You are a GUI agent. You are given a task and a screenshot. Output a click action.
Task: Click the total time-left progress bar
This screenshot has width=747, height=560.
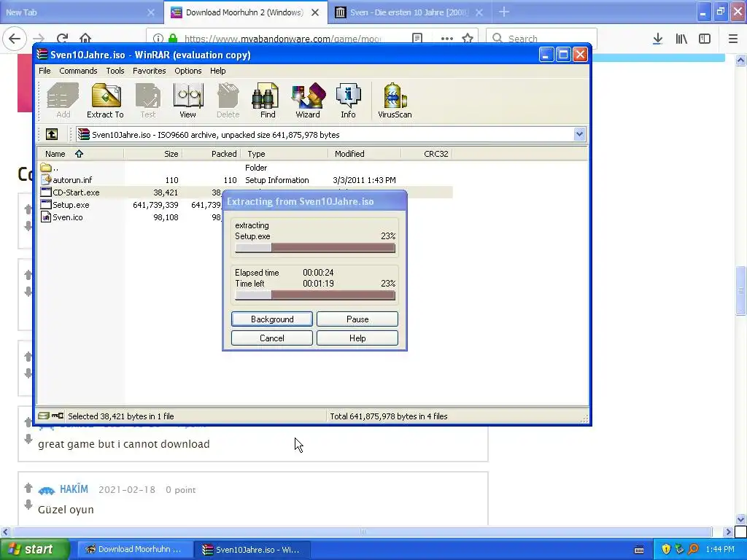point(315,295)
